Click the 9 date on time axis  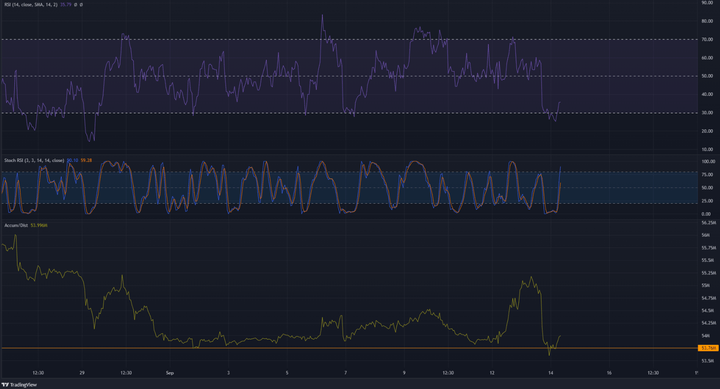click(x=404, y=373)
